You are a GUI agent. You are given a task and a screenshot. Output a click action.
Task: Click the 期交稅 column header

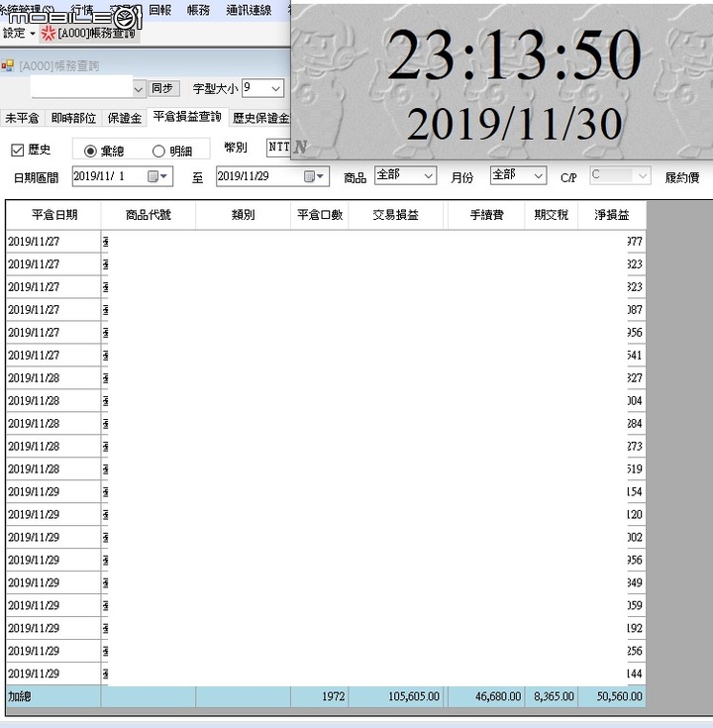coord(551,215)
